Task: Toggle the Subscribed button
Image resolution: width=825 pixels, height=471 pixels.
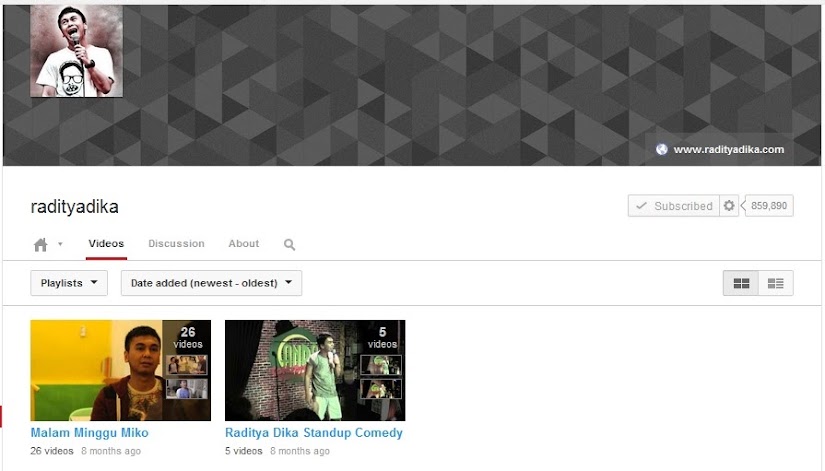Action: 673,206
